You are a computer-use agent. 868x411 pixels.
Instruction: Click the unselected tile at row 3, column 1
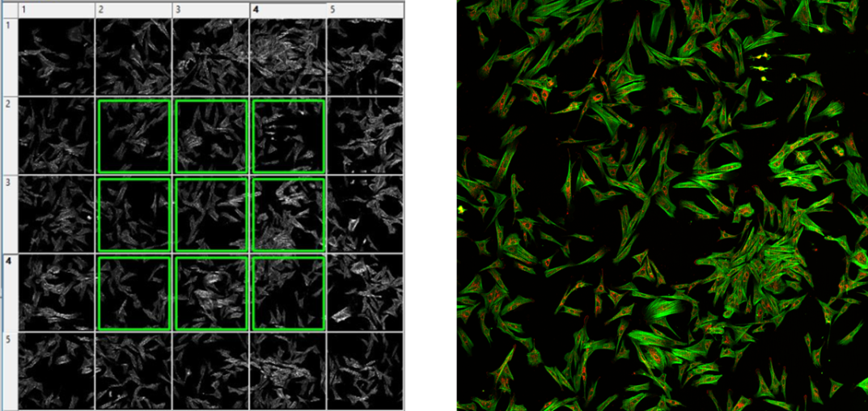[x=57, y=214]
